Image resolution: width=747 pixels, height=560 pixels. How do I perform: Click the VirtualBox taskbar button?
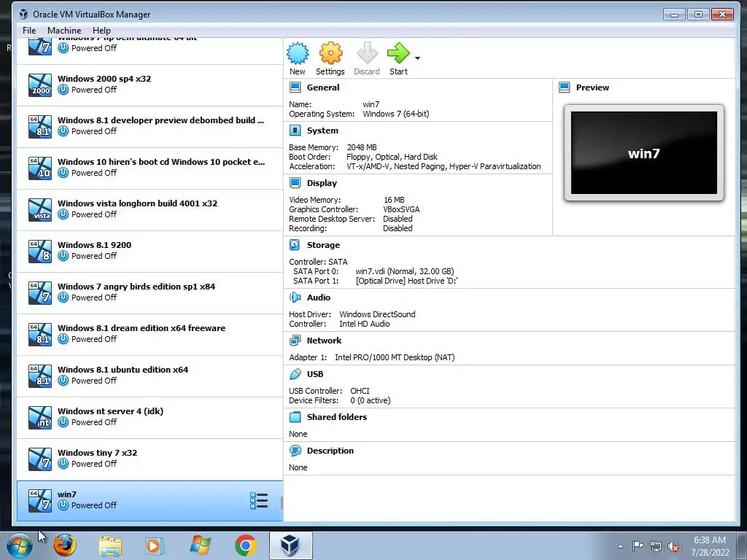click(x=290, y=545)
